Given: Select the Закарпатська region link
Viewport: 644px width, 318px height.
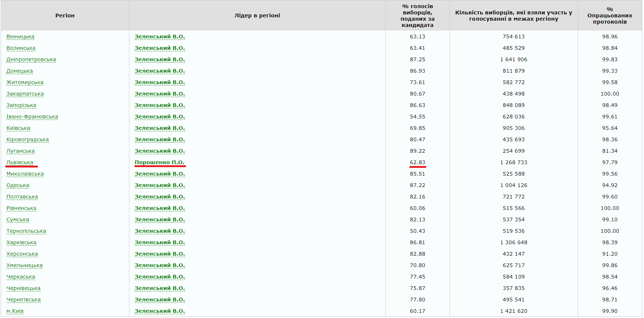Looking at the screenshot, I should point(25,94).
